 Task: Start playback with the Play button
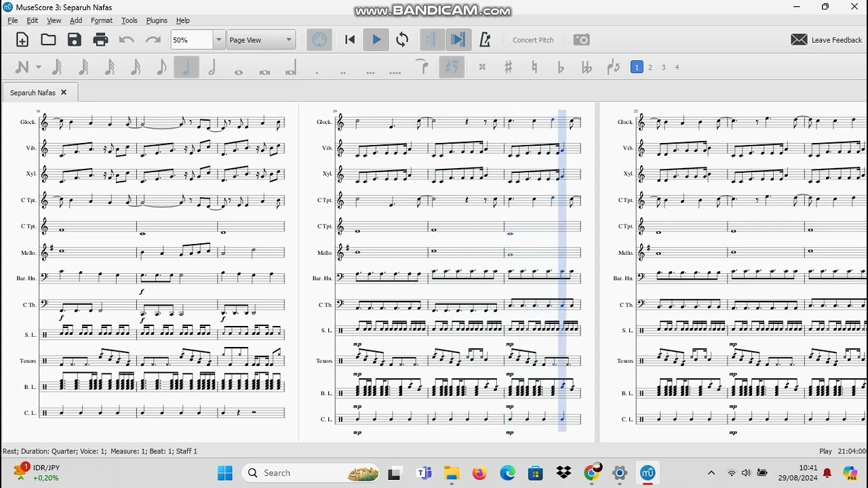pos(376,40)
